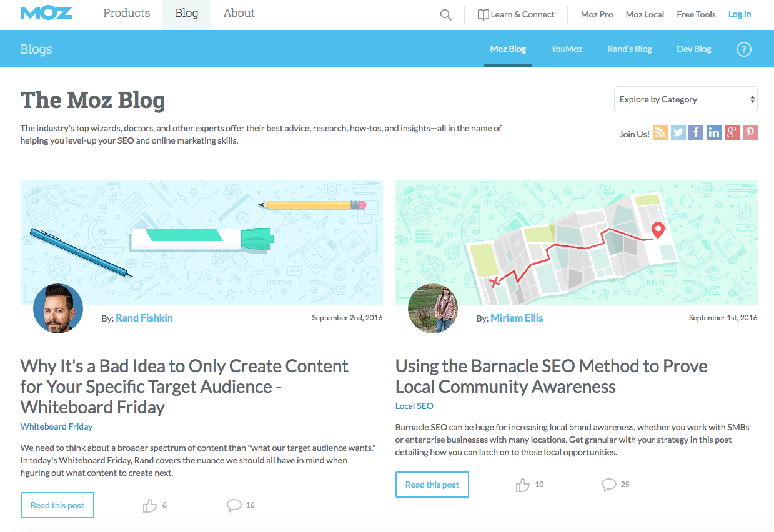Viewport: 774px width, 532px height.
Task: Open the blogs help question mark icon
Action: tap(743, 49)
